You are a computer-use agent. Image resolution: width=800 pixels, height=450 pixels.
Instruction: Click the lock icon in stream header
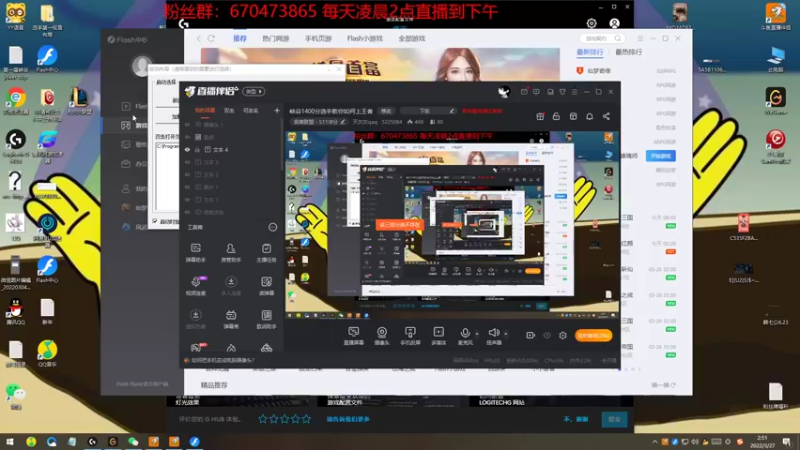tap(556, 116)
